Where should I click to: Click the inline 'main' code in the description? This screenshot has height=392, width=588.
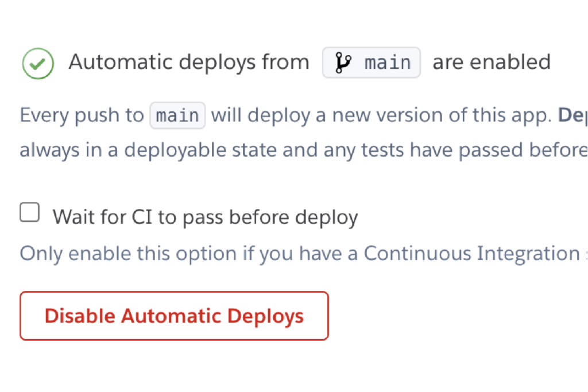tap(177, 115)
